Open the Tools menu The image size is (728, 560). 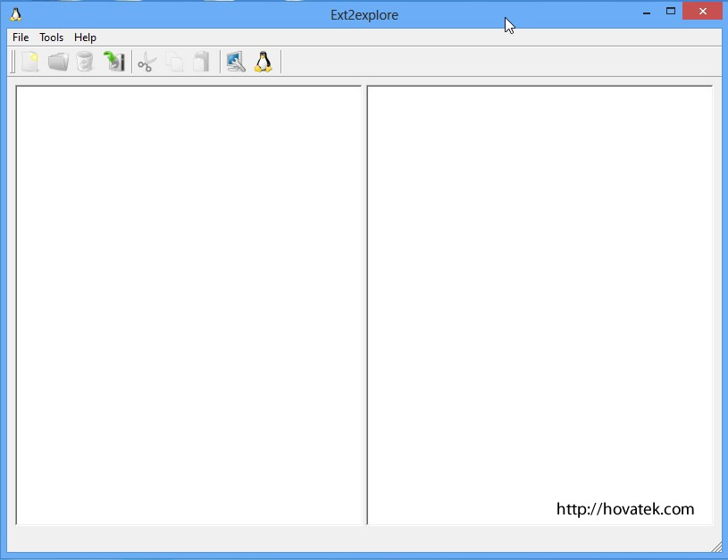(x=52, y=38)
